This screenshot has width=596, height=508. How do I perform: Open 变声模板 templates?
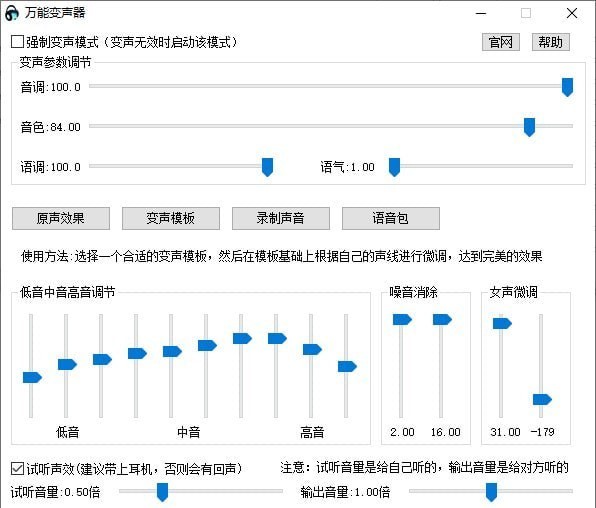tap(171, 218)
